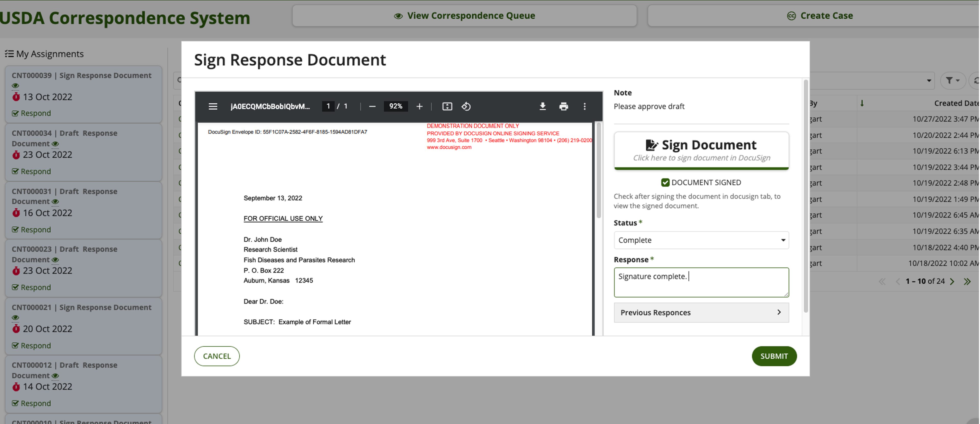View CNT000023 via its eye icon

[55, 260]
